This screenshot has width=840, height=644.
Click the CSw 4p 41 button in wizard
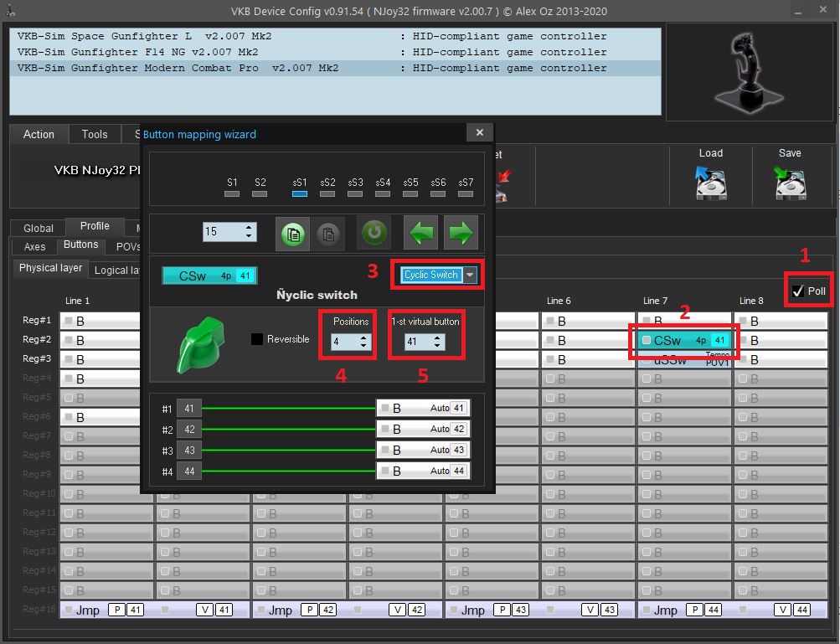pos(209,276)
